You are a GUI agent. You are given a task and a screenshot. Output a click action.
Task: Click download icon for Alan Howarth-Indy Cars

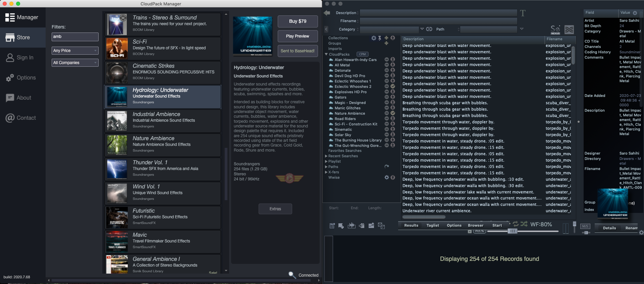[393, 59]
